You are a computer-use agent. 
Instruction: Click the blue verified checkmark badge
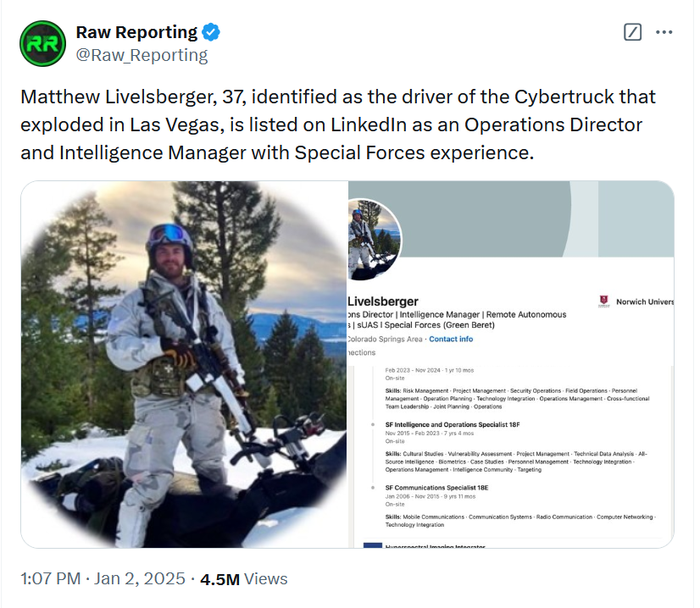tap(209, 31)
